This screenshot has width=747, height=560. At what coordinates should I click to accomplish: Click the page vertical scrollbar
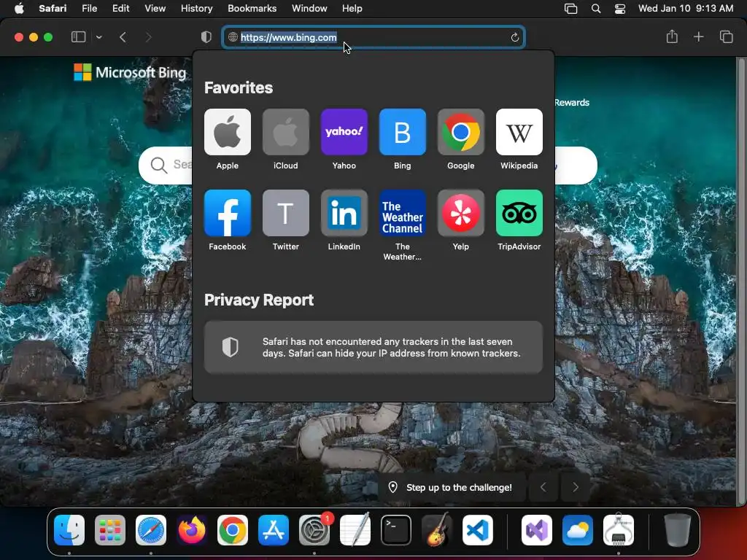pos(741,281)
